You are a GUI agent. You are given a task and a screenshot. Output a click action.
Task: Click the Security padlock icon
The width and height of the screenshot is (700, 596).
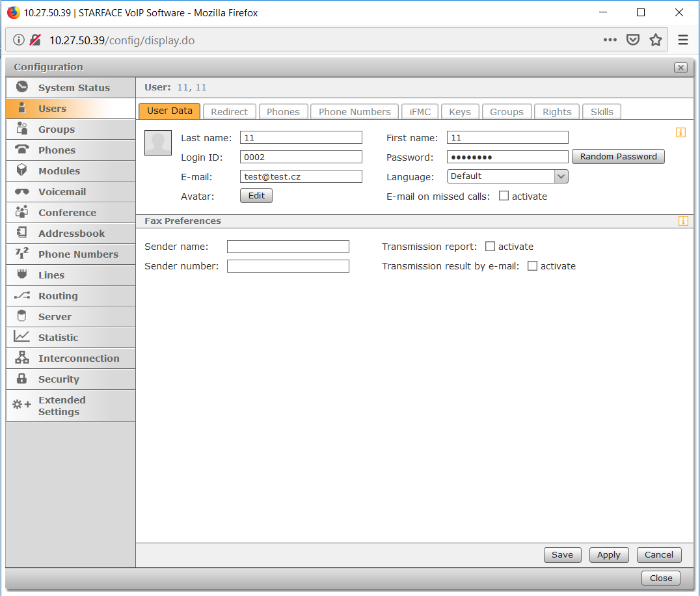(22, 379)
